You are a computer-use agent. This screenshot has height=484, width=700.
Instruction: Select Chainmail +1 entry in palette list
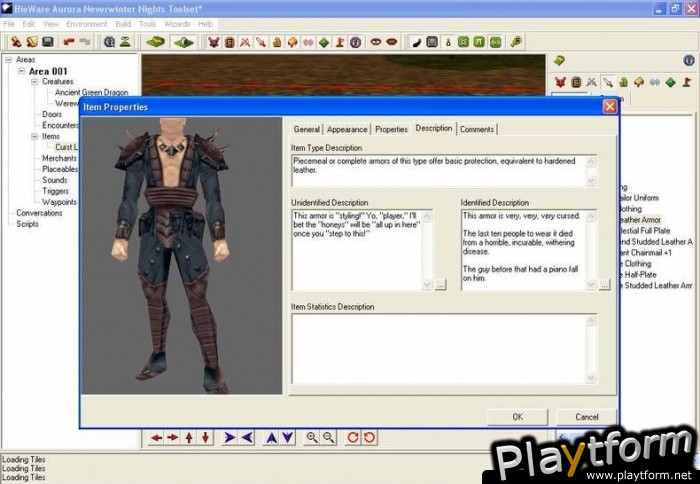[x=646, y=253]
